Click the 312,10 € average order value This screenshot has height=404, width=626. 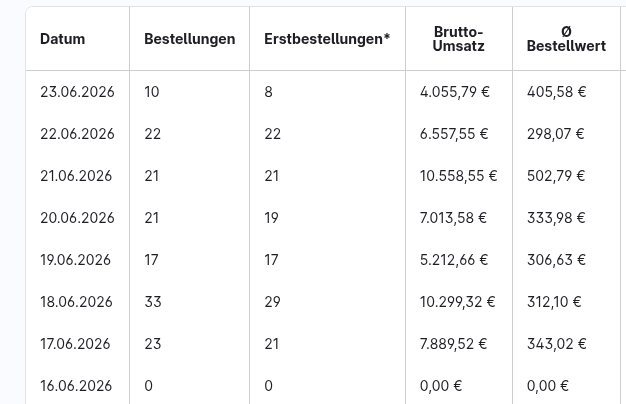[554, 302]
